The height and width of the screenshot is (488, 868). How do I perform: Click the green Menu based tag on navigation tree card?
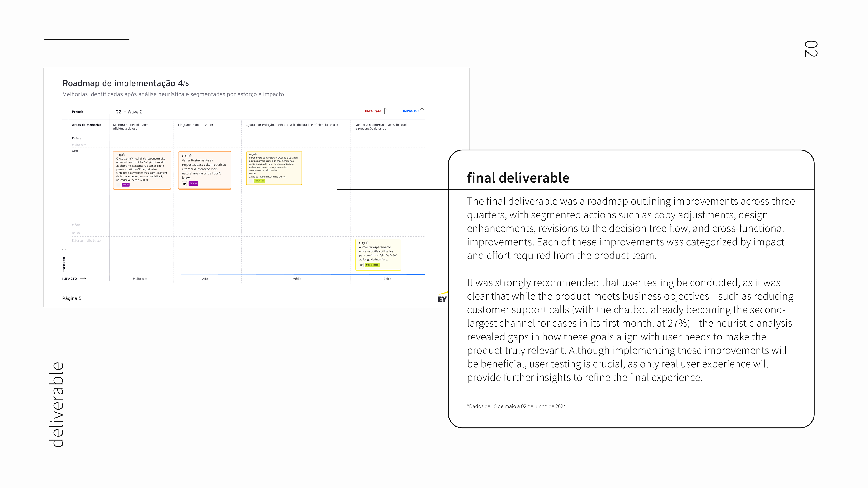(x=259, y=181)
